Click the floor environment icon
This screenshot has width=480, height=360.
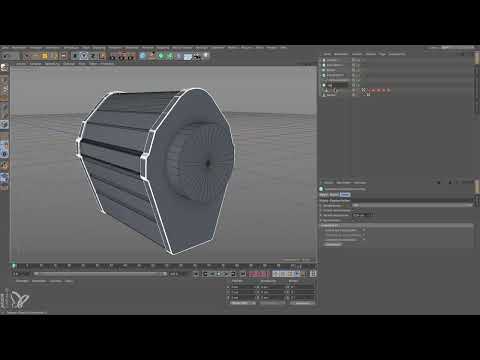coord(188,56)
